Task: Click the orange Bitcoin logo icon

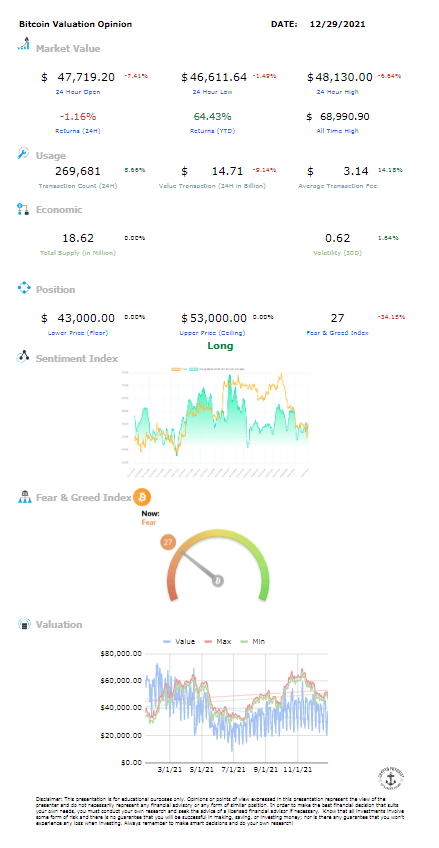Action: (x=143, y=496)
